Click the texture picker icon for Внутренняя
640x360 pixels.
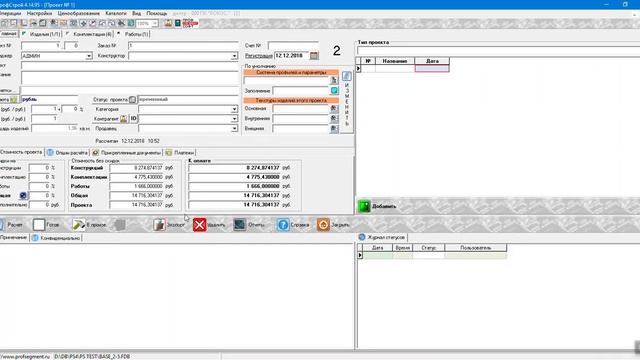coord(334,118)
